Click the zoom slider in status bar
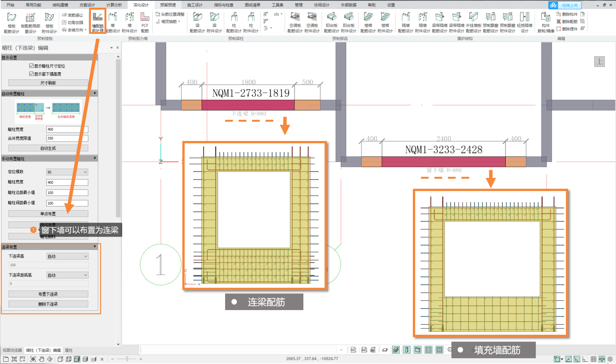This screenshot has height=364, width=616. coord(127,359)
